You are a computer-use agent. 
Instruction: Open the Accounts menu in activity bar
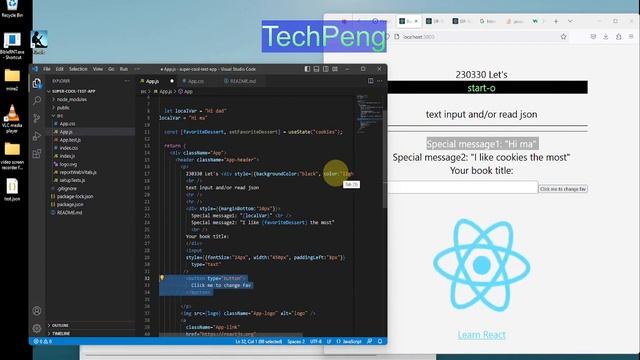(37, 311)
